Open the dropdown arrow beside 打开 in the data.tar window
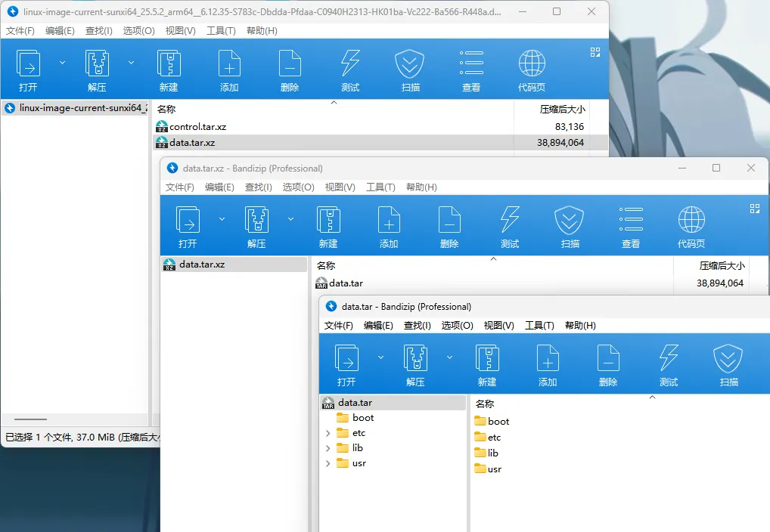Image resolution: width=770 pixels, height=532 pixels. point(380,357)
